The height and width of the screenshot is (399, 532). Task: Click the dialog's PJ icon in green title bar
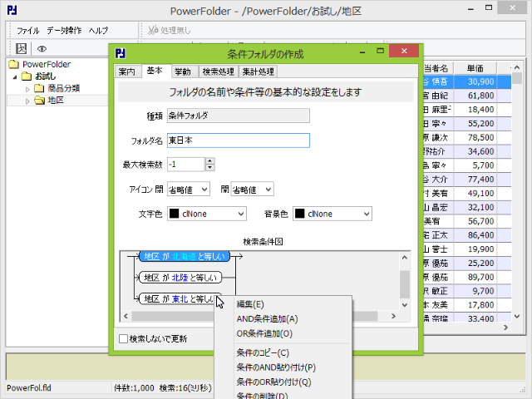120,53
